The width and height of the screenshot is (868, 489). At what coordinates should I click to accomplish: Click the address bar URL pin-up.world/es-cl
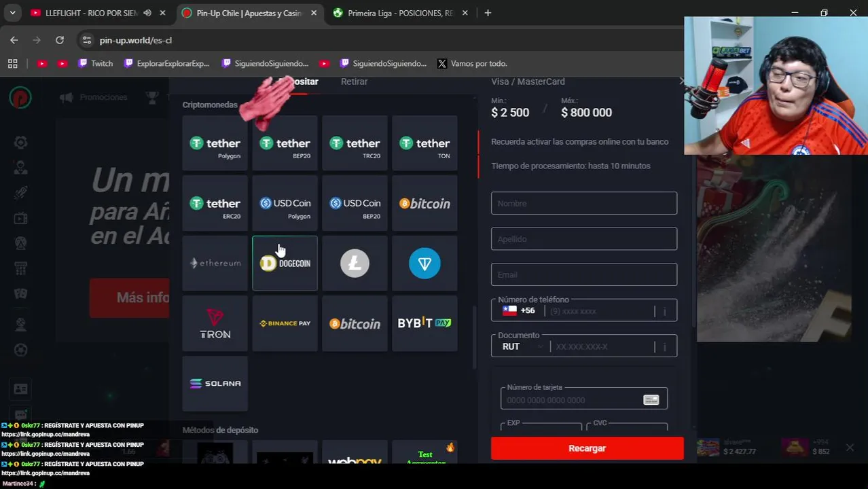pyautogui.click(x=136, y=40)
